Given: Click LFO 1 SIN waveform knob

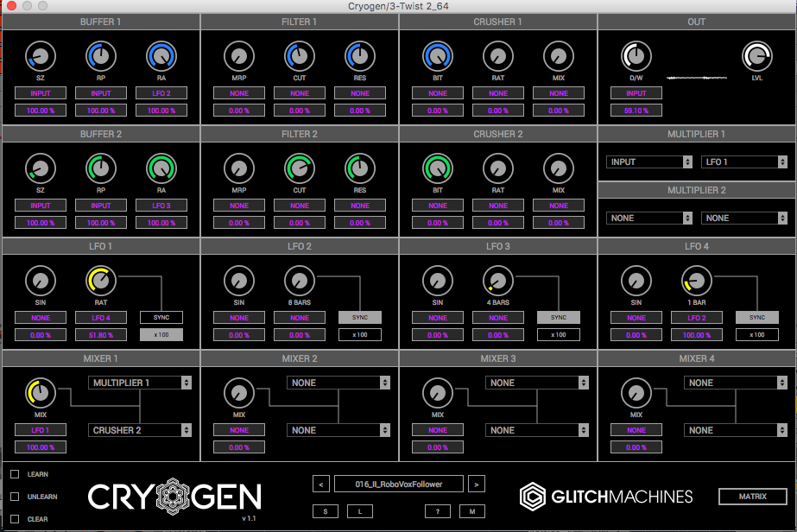Looking at the screenshot, I should (41, 281).
